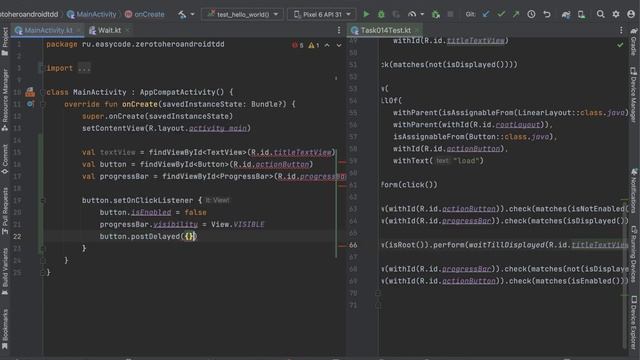Toggle the Bookmarks tool window

click(5, 329)
